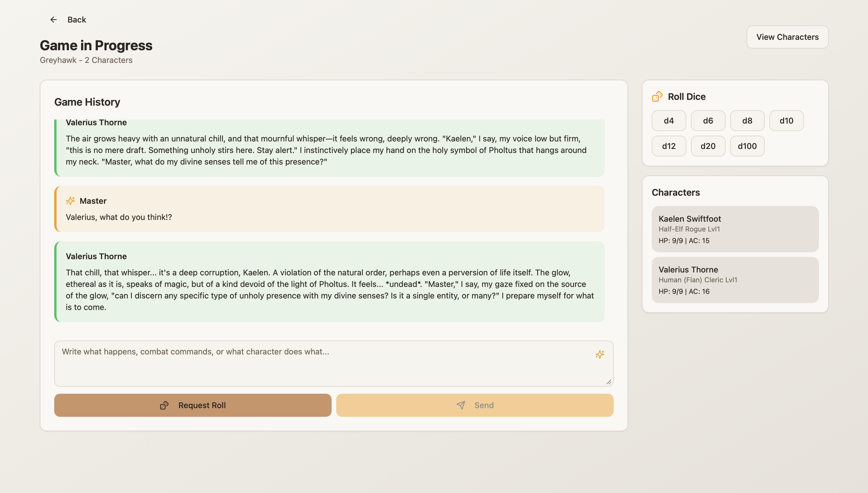Roll a d10 die
Viewport: 868px width, 493px height.
(786, 120)
